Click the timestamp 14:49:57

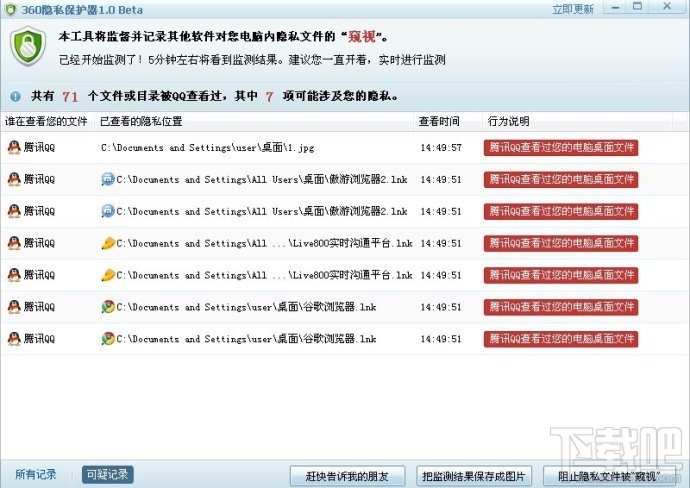coord(441,147)
